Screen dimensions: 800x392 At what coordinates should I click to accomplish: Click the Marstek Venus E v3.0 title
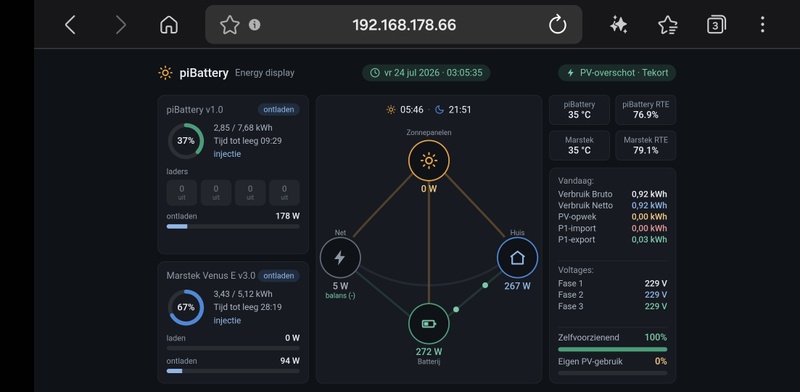coord(211,276)
